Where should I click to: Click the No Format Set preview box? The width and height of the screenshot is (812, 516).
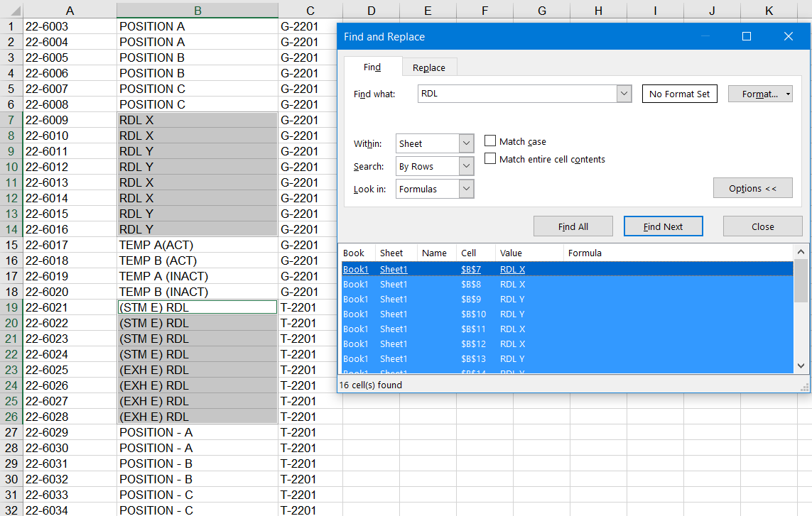tap(679, 94)
